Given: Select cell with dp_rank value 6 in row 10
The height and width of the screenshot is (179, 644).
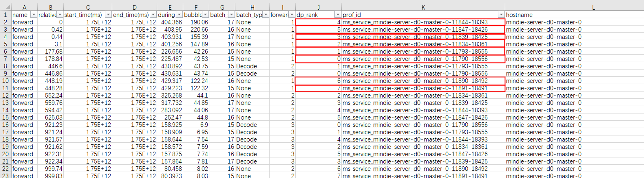Looking at the screenshot, I should [x=318, y=81].
